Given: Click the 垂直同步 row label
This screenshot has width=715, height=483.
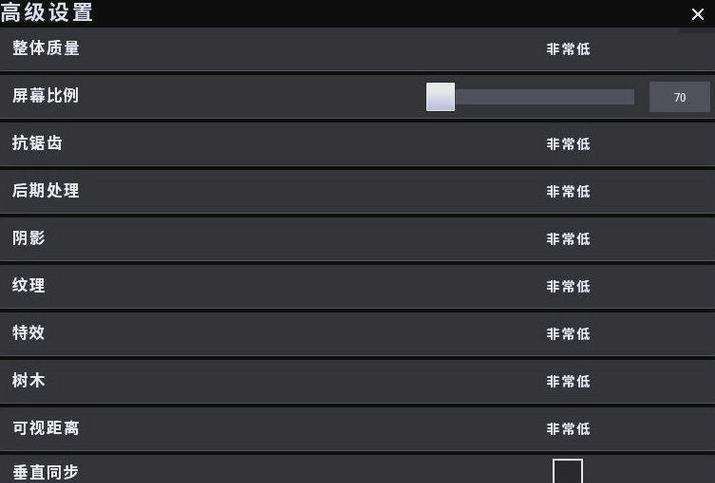Looking at the screenshot, I should [x=46, y=472].
